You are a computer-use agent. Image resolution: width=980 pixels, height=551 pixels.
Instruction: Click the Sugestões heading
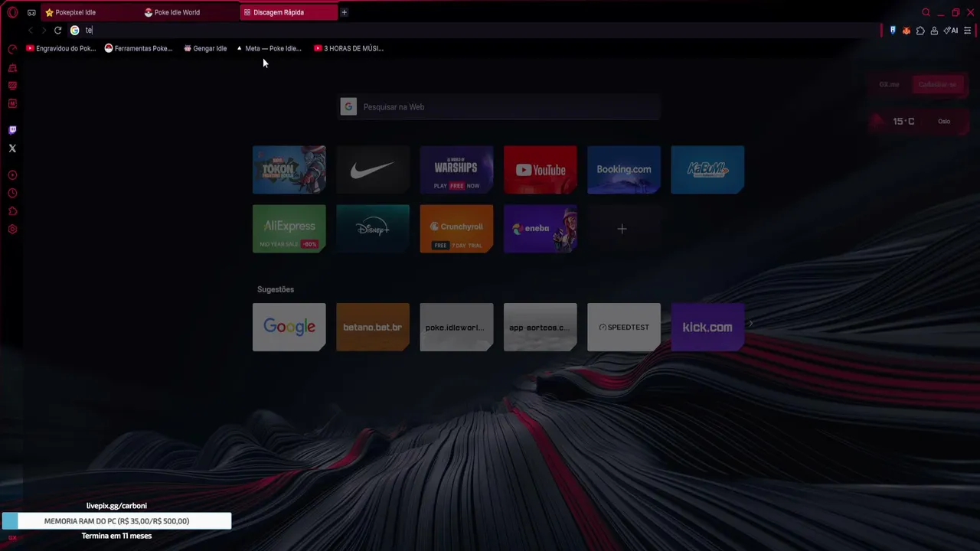276,289
